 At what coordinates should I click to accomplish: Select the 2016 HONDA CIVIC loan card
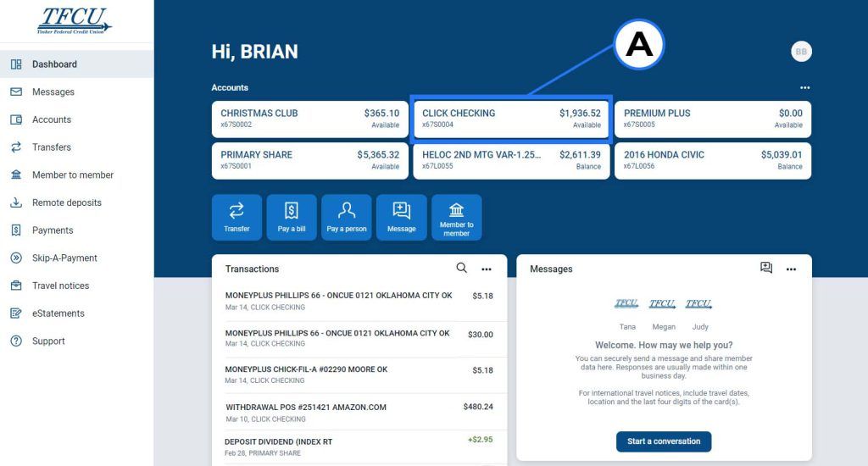click(x=713, y=160)
